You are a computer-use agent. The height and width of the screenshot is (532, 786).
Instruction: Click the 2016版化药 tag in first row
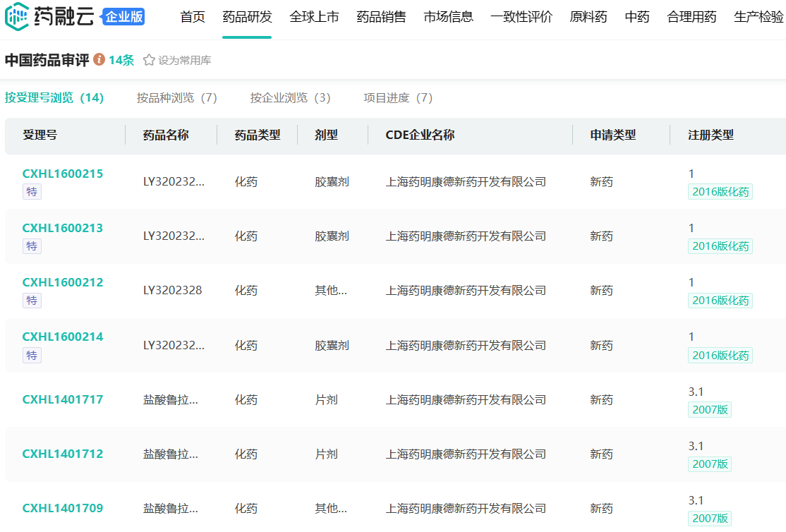click(x=720, y=192)
